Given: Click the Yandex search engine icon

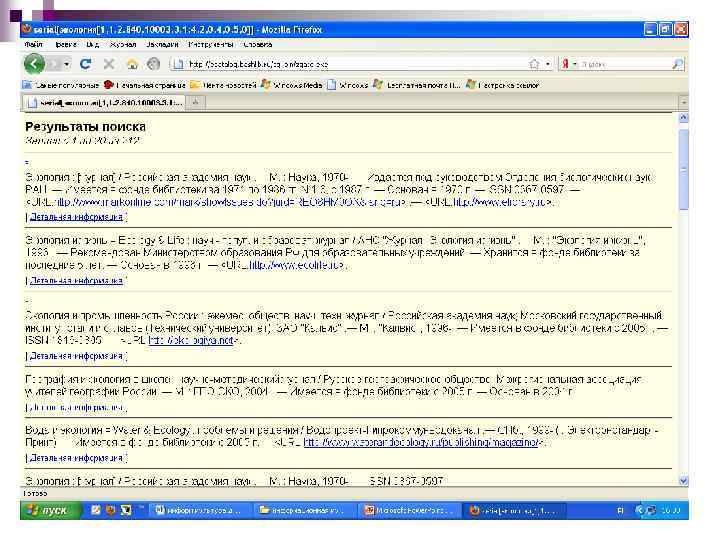Looking at the screenshot, I should point(565,64).
